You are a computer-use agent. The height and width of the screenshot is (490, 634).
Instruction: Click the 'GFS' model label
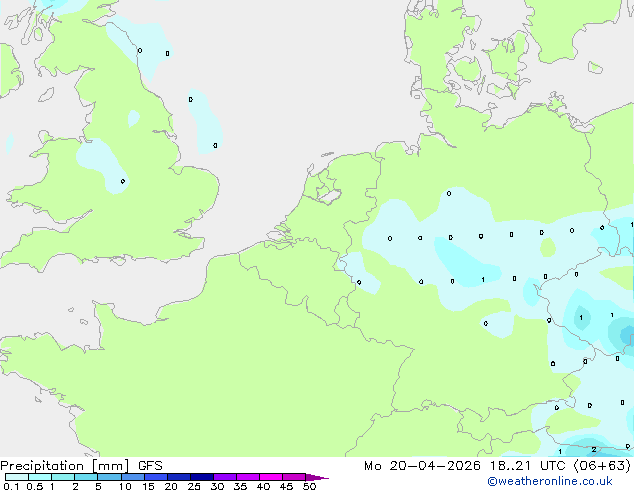click(150, 466)
